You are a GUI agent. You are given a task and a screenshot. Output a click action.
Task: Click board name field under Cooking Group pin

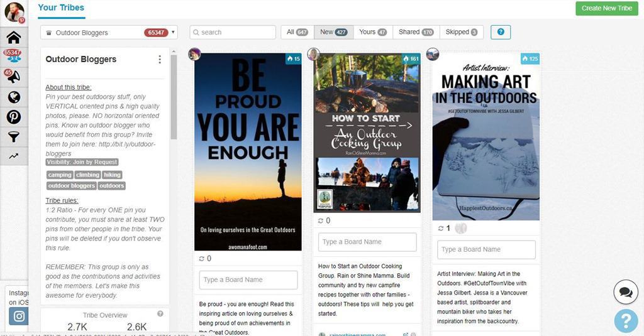(367, 242)
